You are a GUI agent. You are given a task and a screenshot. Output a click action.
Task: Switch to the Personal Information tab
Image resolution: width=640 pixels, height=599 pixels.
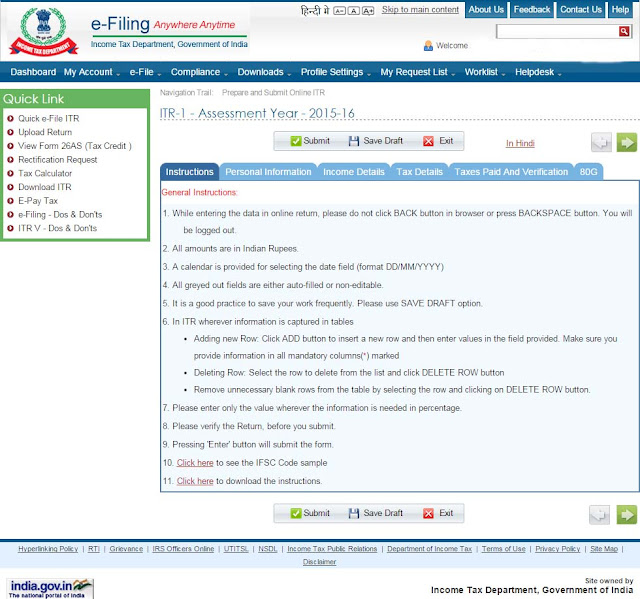click(268, 172)
